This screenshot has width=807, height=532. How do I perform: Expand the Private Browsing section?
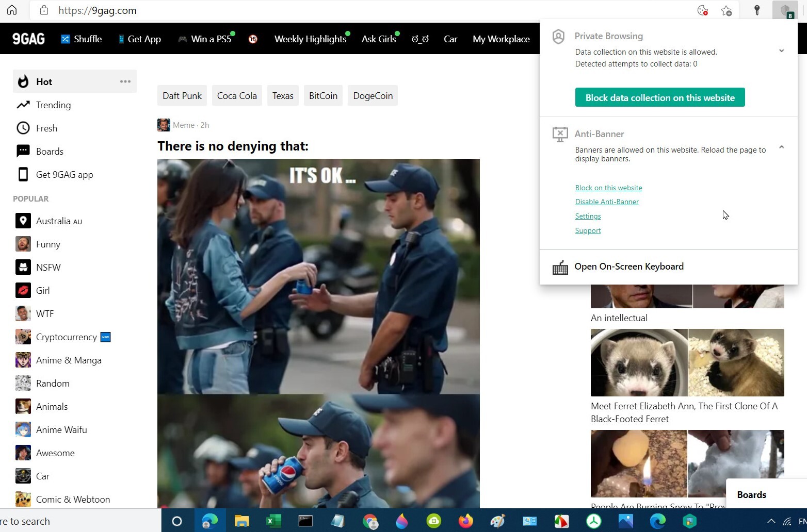tap(782, 51)
